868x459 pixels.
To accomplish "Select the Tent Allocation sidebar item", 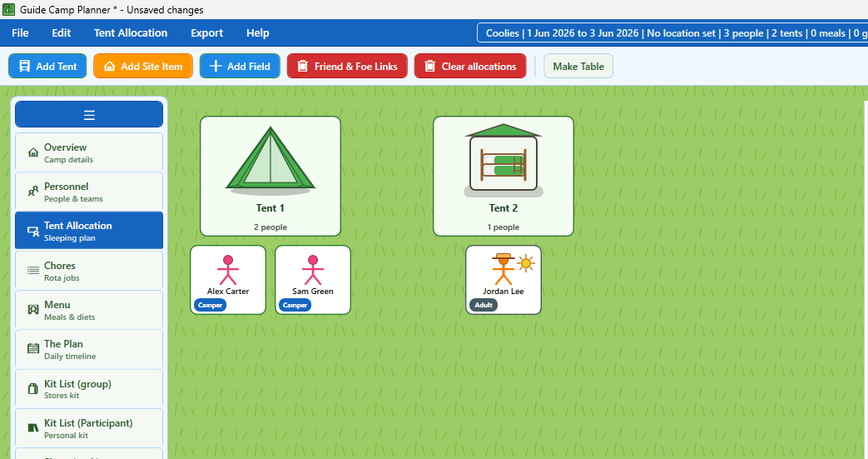I will 89,231.
